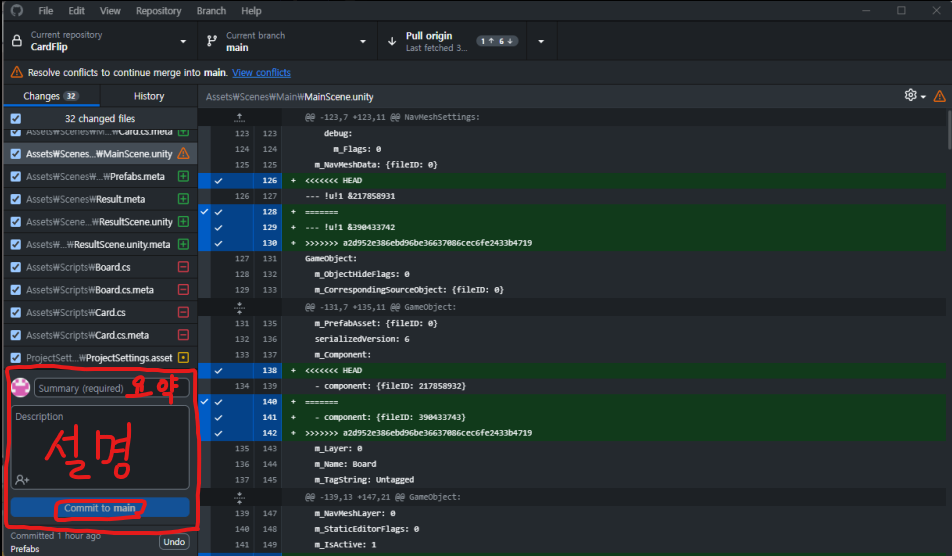This screenshot has height=556, width=952.
Task: Uncheck the Prefabs.meta file checkbox
Action: tap(16, 176)
